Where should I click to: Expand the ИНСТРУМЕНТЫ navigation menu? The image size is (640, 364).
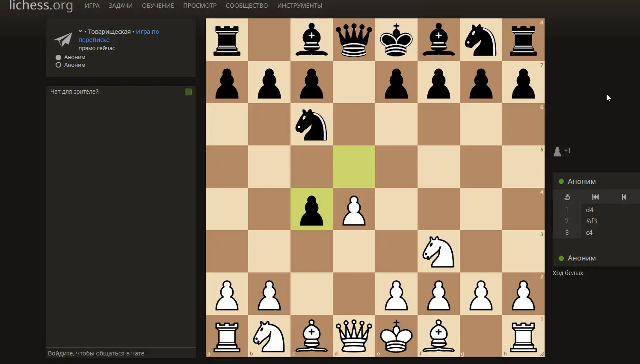point(299,6)
